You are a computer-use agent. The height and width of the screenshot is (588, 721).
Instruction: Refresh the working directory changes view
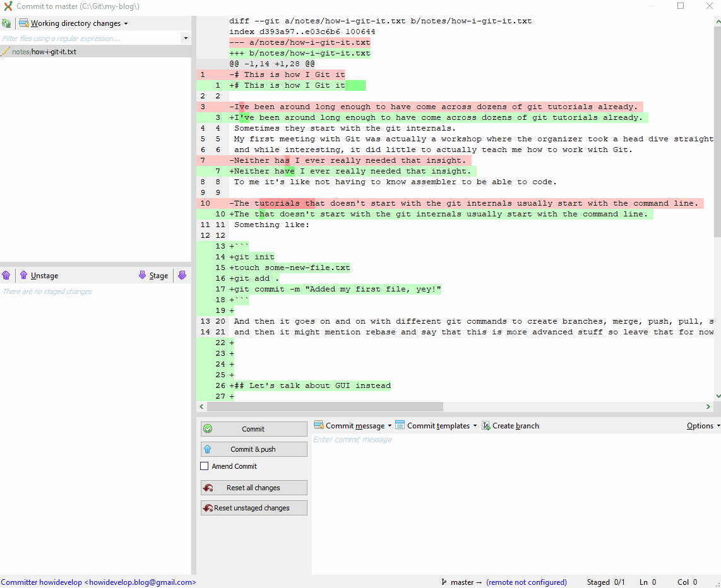(x=8, y=23)
